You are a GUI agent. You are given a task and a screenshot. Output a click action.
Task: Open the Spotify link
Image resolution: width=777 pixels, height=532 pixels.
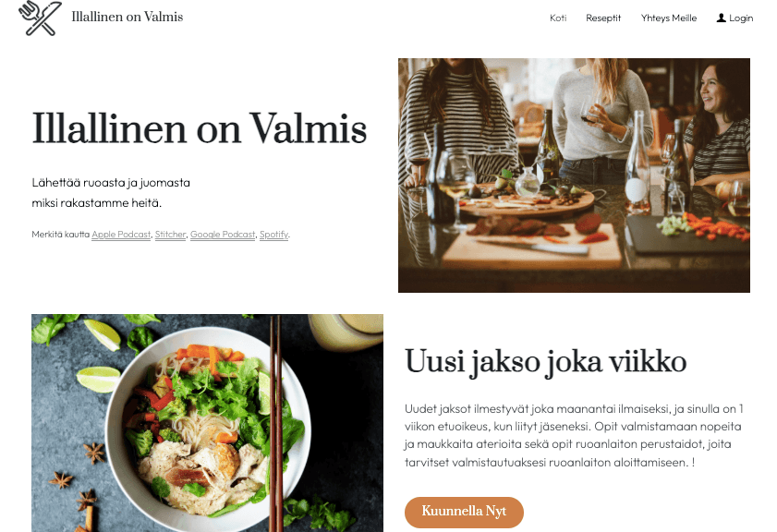click(273, 235)
